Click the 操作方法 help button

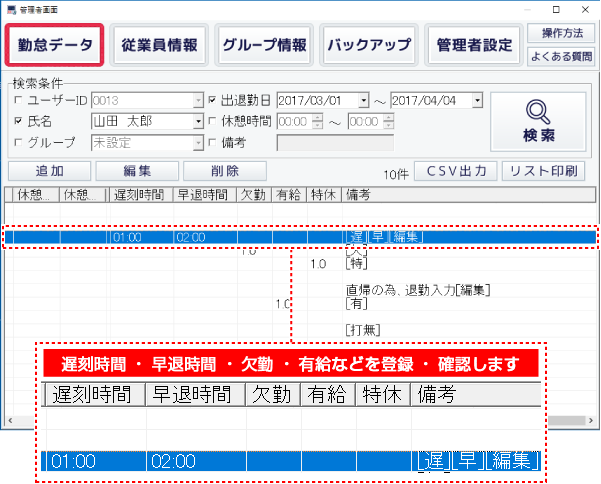[554, 35]
